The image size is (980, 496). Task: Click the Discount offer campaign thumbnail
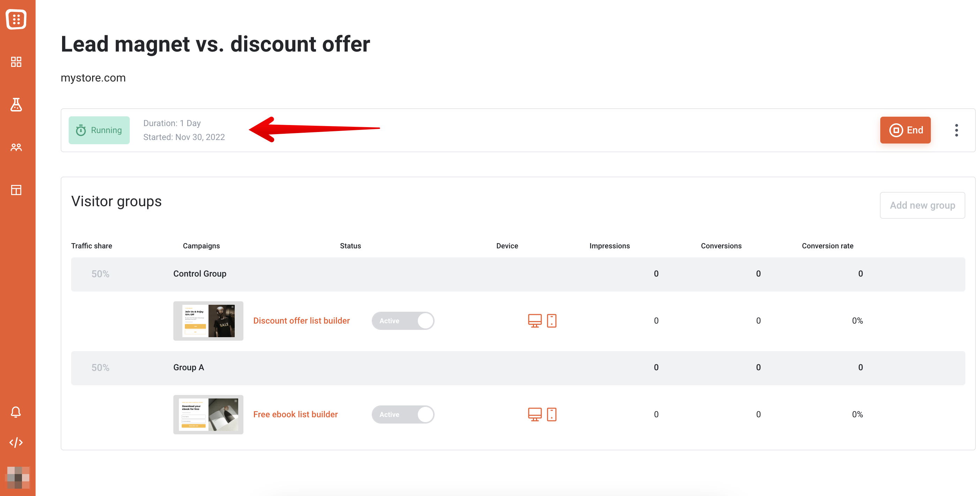tap(208, 320)
